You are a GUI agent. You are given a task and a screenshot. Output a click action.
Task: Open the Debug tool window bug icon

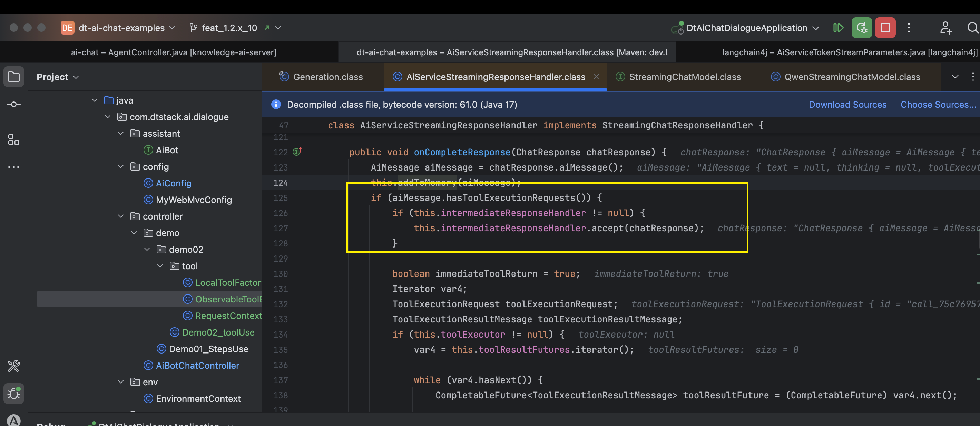pyautogui.click(x=14, y=393)
